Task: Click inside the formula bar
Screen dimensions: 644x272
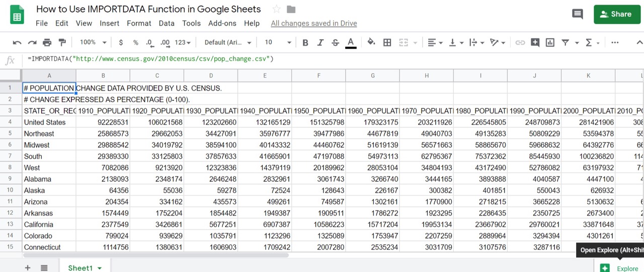Action: click(x=332, y=59)
